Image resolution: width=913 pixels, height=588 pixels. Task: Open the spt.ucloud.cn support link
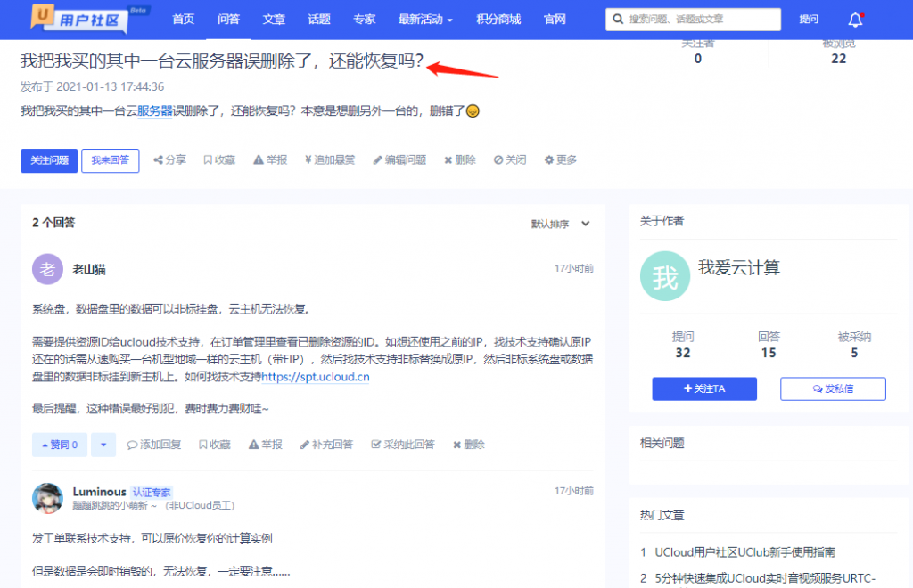(x=316, y=377)
